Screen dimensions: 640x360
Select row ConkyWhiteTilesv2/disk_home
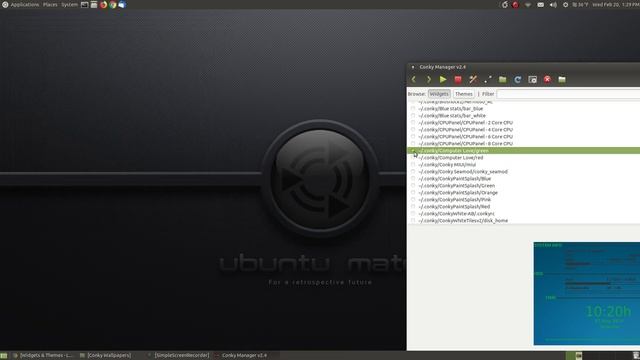(523, 220)
